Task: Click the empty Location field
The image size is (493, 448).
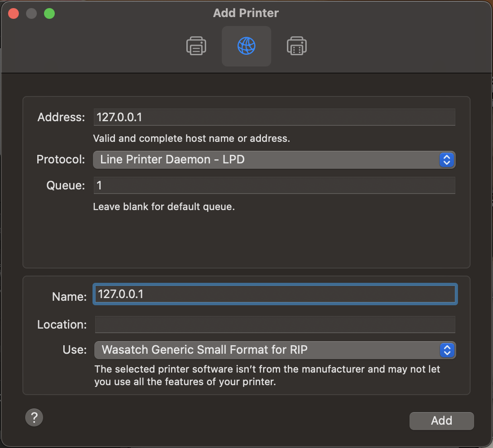Action: [x=275, y=324]
